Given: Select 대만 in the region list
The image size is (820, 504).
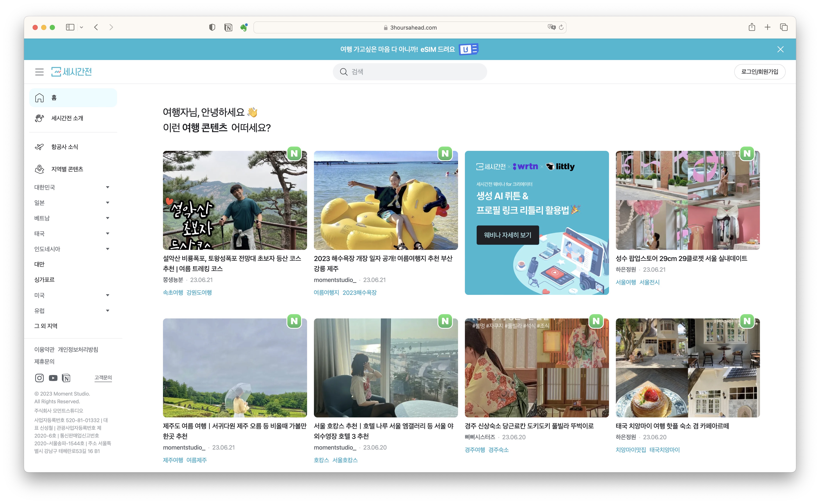Looking at the screenshot, I should 39,264.
